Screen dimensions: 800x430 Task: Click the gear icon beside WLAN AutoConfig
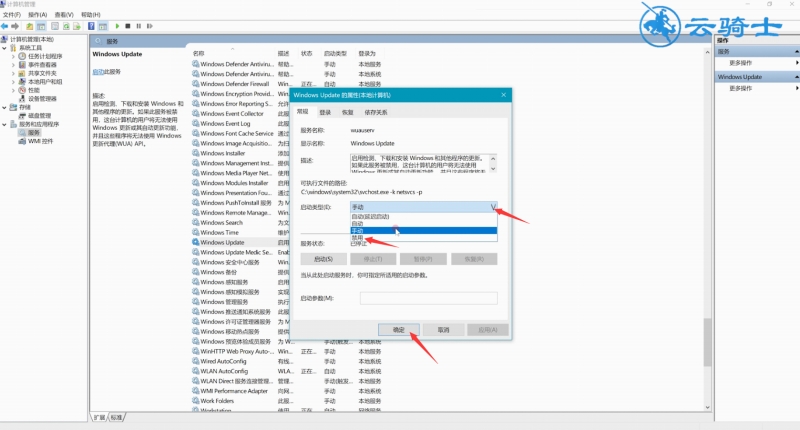(195, 371)
